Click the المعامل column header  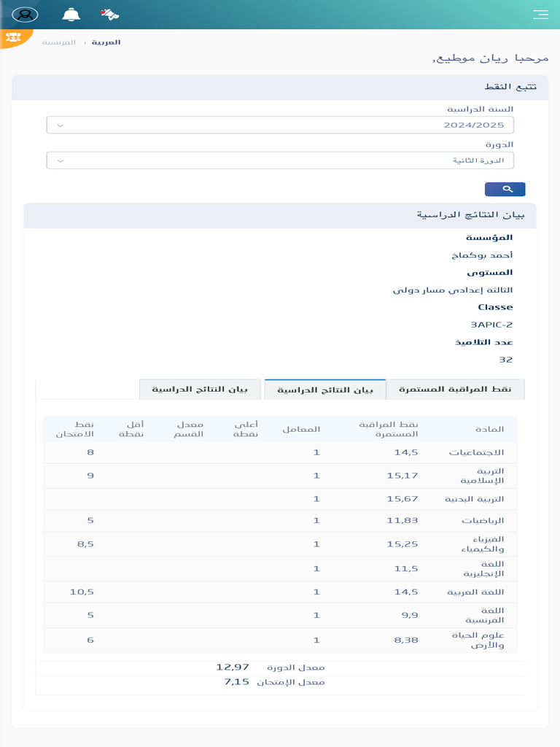coord(301,429)
